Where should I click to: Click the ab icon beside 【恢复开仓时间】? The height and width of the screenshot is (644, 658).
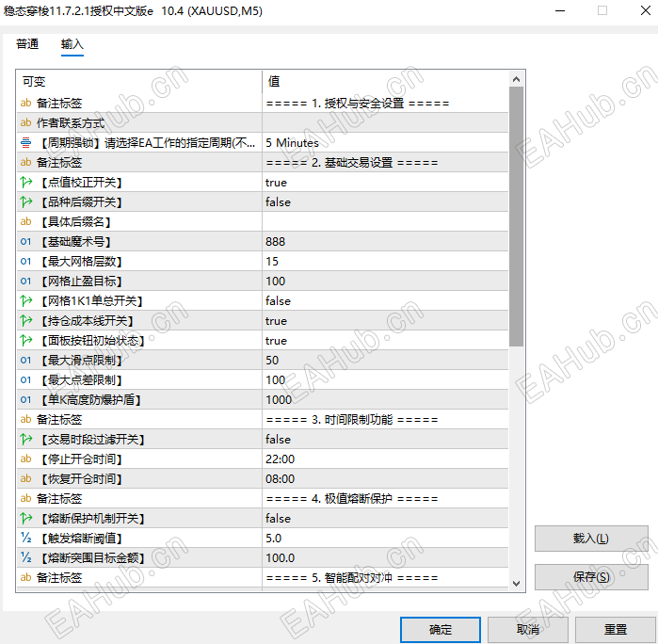coord(25,478)
